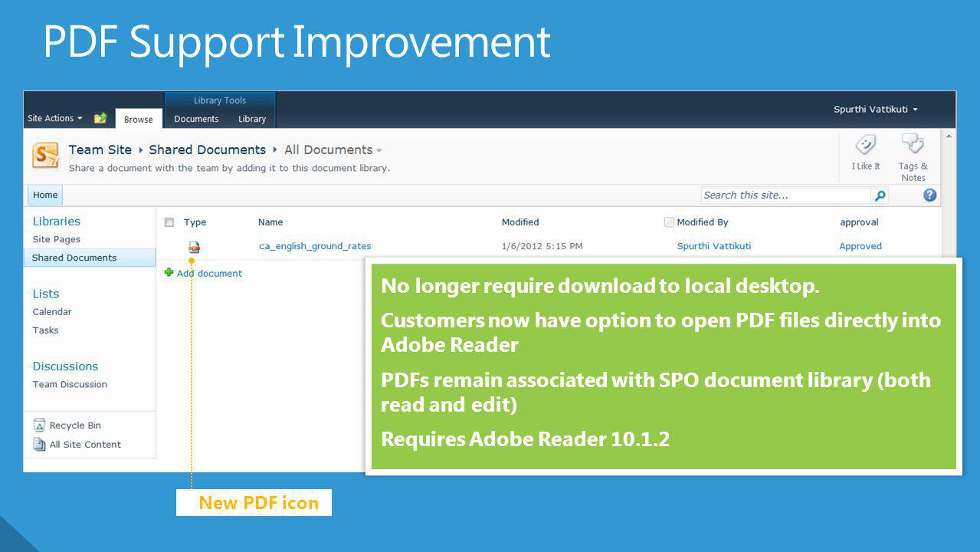Expand the Spurthi Vattikuti user menu
Screen dimensions: 980x552
click(876, 110)
